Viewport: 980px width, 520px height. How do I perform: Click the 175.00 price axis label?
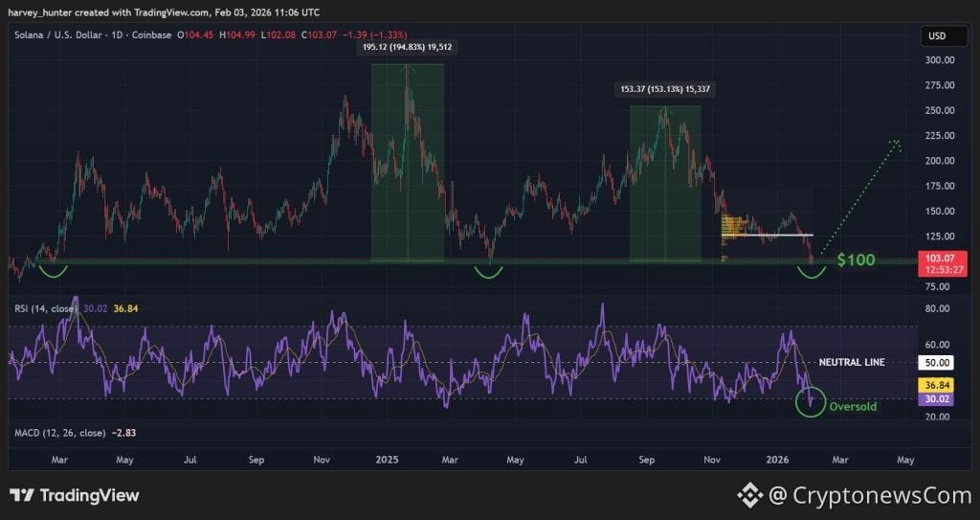click(940, 186)
